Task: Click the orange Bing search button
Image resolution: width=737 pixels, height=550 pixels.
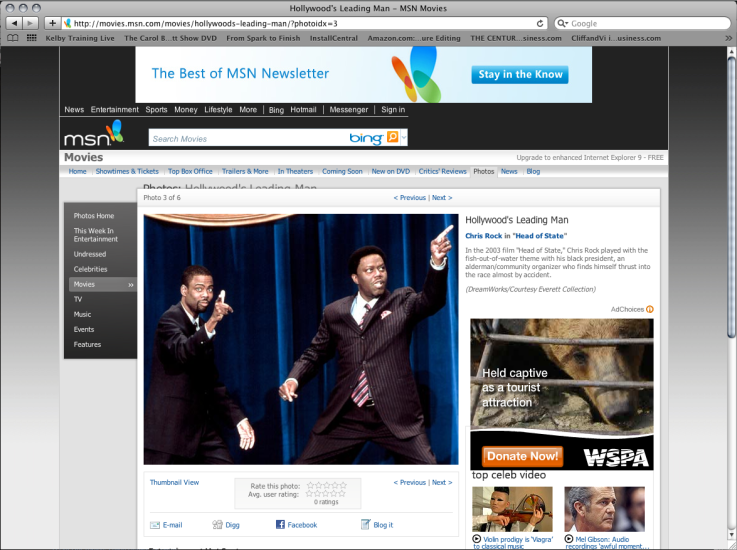Action: pyautogui.click(x=392, y=137)
